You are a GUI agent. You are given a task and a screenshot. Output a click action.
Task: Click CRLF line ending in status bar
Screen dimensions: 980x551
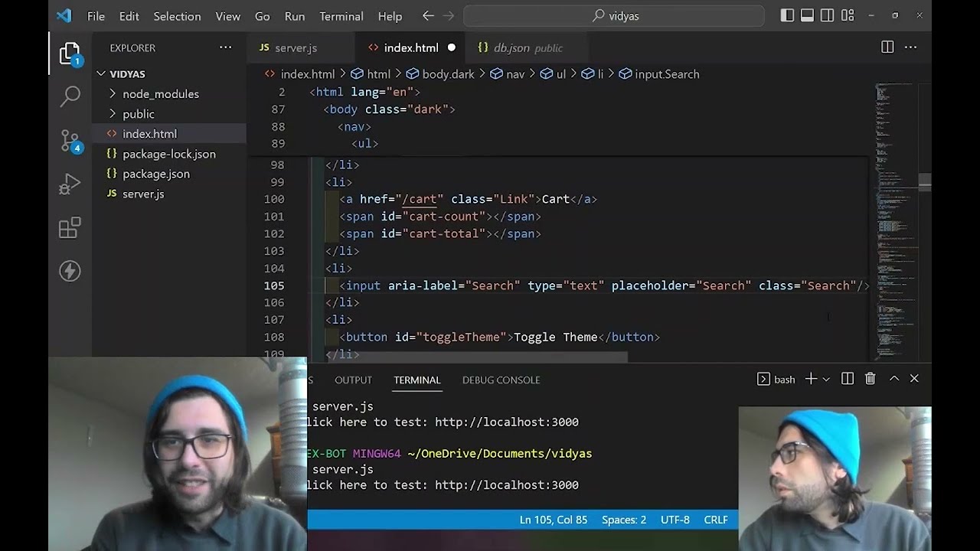tap(716, 520)
